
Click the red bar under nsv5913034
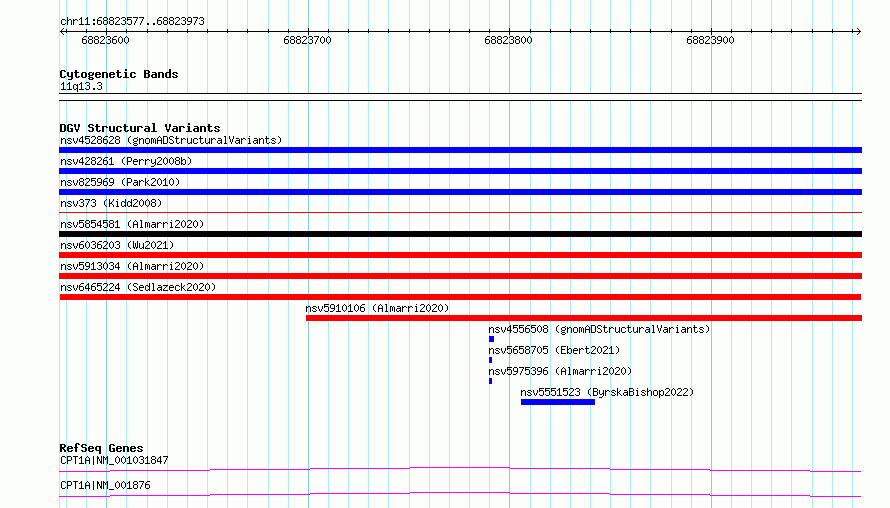pyautogui.click(x=460, y=276)
